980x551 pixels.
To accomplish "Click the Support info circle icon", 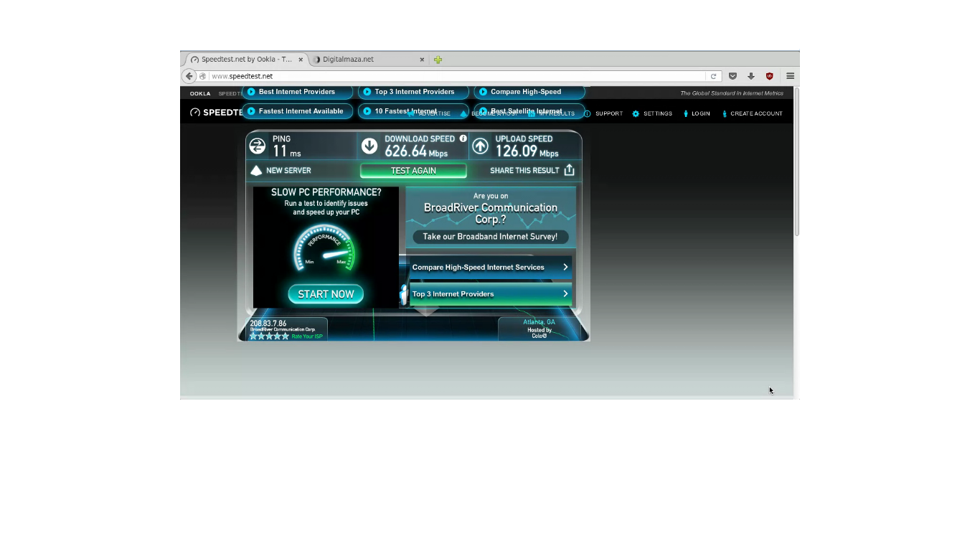I will [x=587, y=113].
